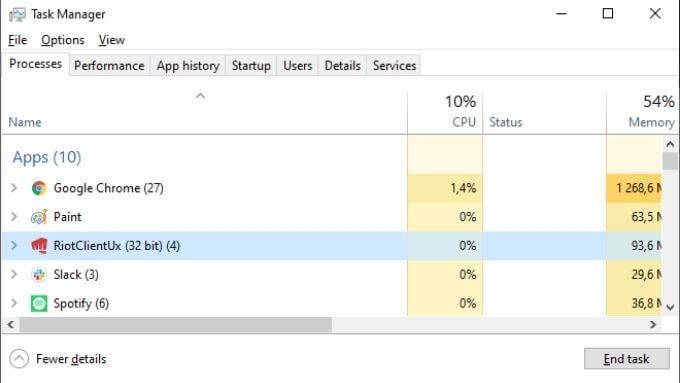The width and height of the screenshot is (680, 383).
Task: Open the Options menu
Action: tap(63, 40)
